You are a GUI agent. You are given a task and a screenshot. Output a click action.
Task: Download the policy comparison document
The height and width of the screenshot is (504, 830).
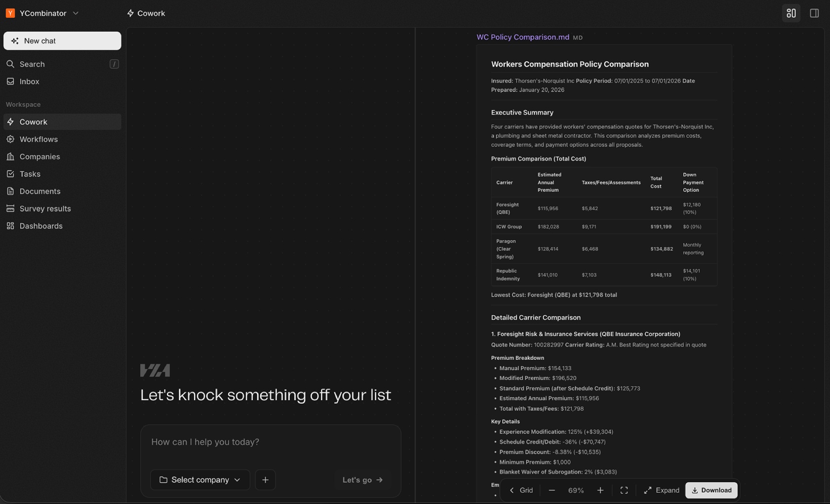(711, 490)
